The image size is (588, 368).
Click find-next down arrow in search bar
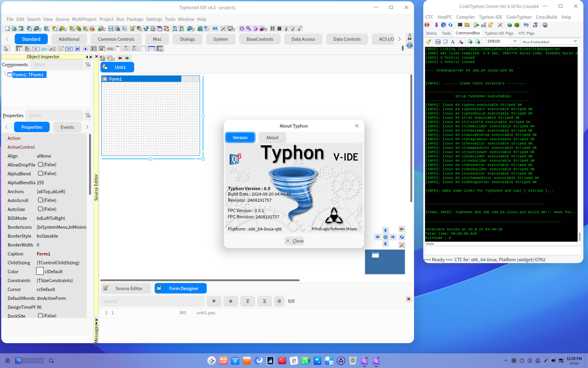tap(214, 301)
